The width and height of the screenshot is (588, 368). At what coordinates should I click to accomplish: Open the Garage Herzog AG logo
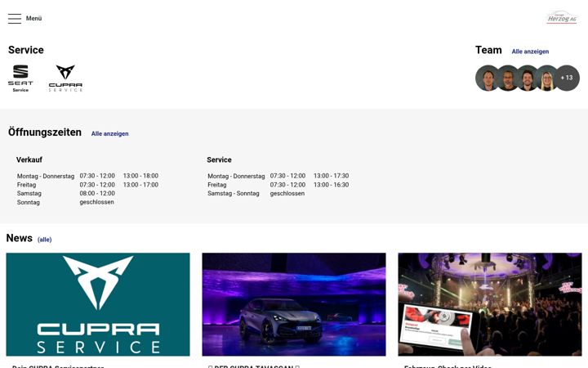point(561,17)
